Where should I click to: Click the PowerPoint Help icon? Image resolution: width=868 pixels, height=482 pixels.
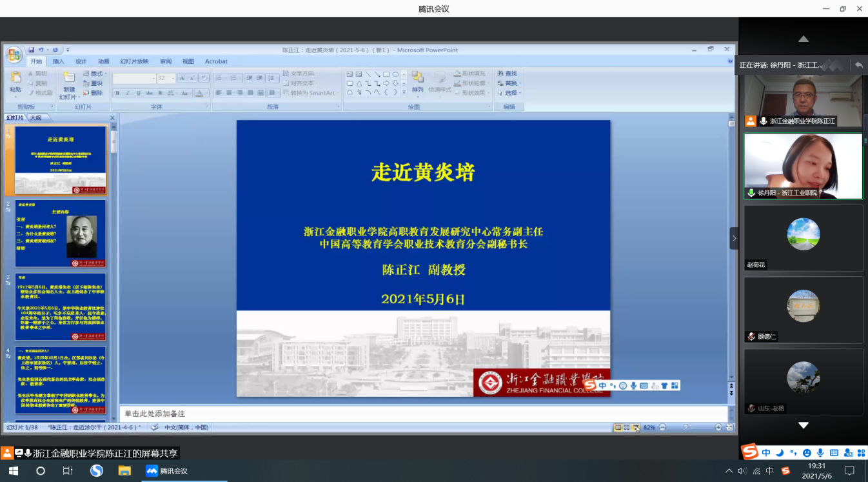(730, 61)
